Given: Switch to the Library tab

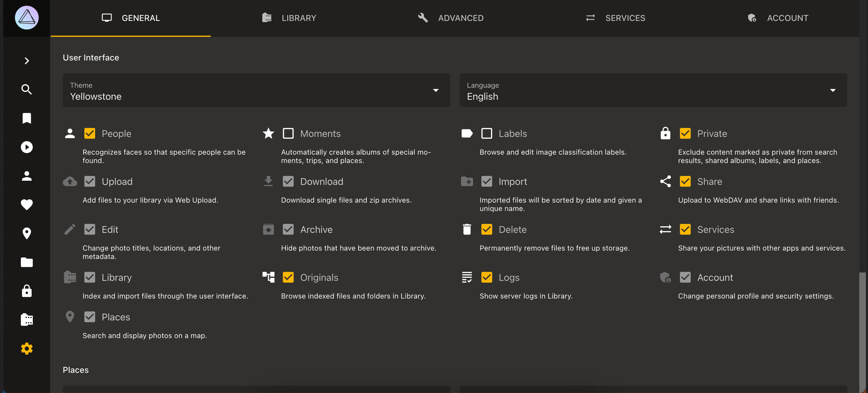Looking at the screenshot, I should pos(289,18).
